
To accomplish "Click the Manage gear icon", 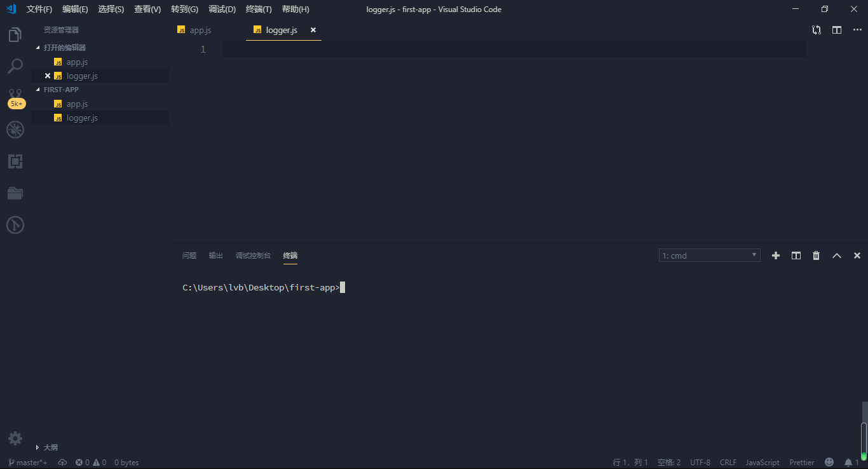I will (15, 438).
